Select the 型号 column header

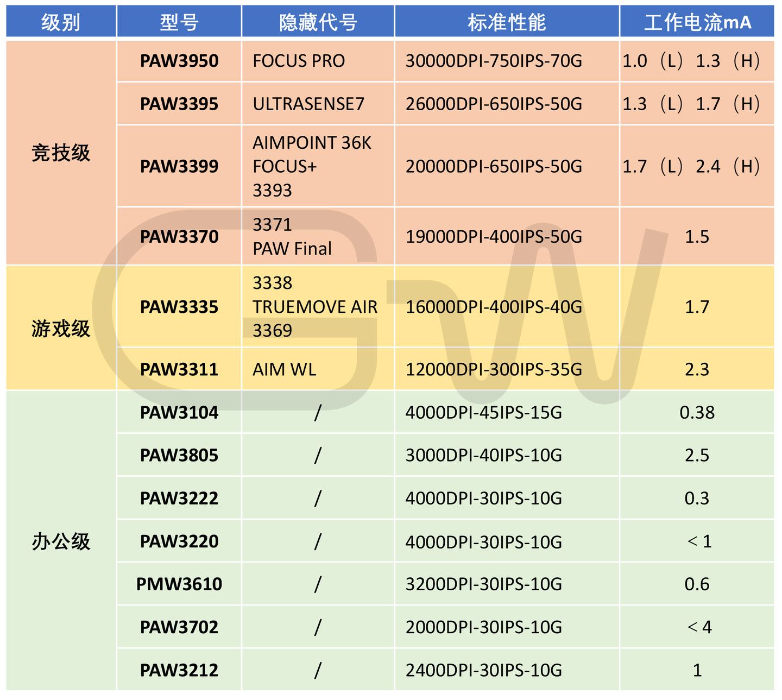click(x=179, y=22)
